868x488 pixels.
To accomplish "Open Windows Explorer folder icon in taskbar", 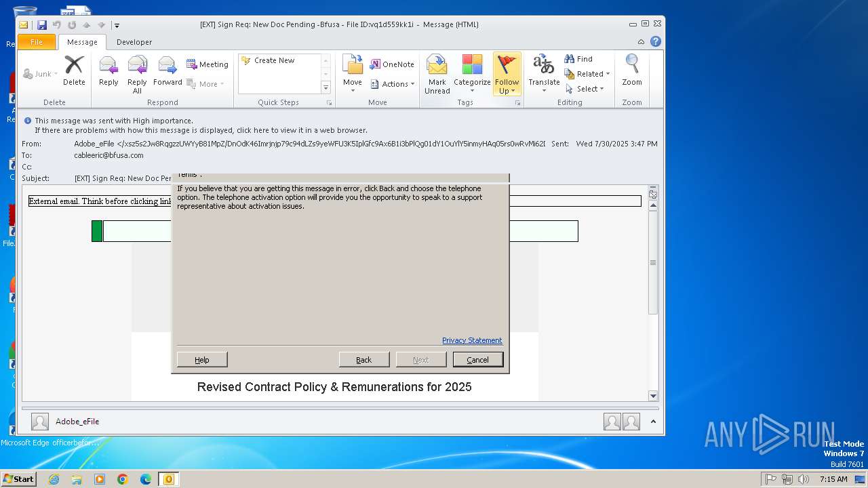I will pos(77,479).
